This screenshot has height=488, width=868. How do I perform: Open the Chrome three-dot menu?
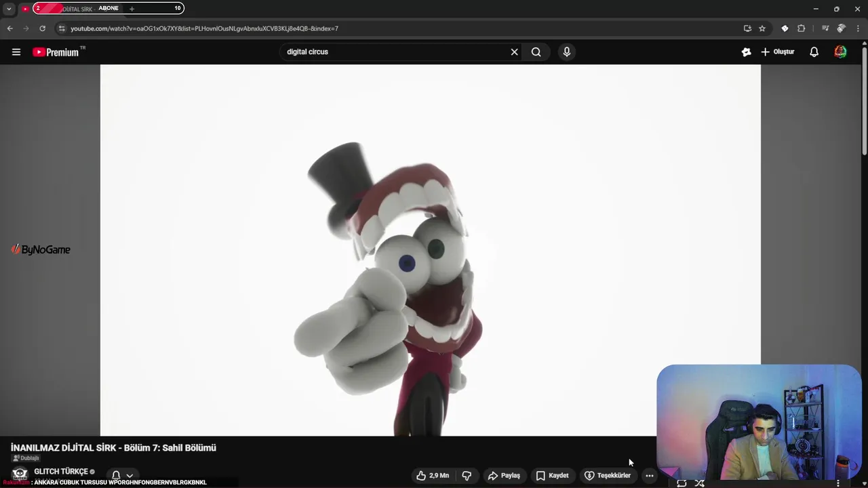[858, 28]
